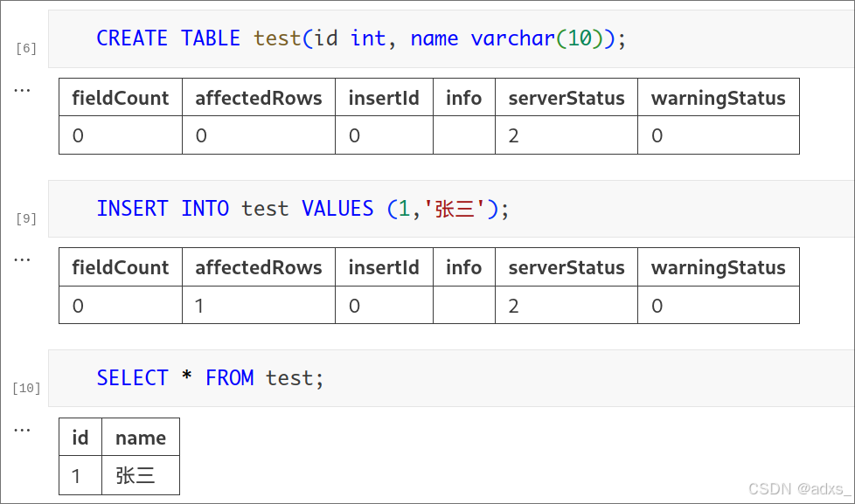
Task: Click the cell execution label [6]
Action: point(25,48)
